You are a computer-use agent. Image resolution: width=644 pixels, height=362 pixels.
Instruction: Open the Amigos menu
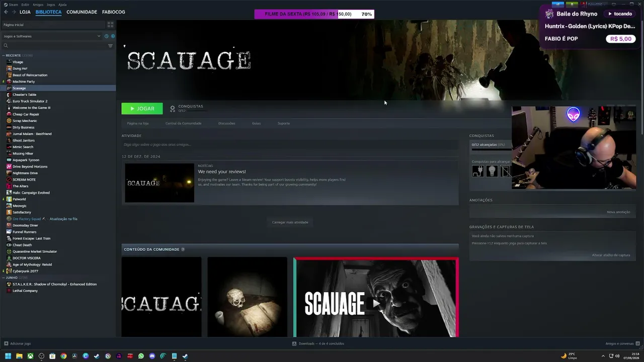38,5
